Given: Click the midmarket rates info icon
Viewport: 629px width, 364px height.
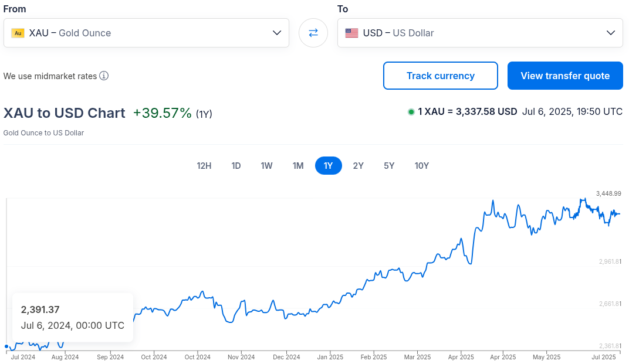Looking at the screenshot, I should [x=104, y=76].
